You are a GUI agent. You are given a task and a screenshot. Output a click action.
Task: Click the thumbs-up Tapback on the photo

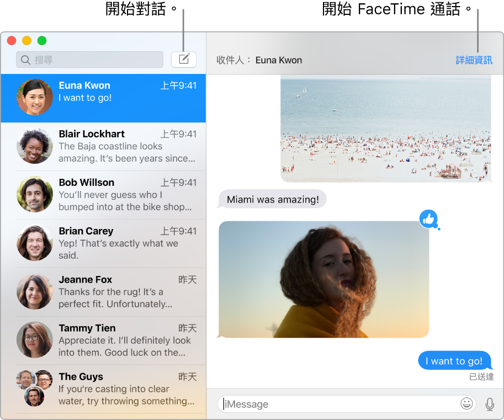(430, 220)
